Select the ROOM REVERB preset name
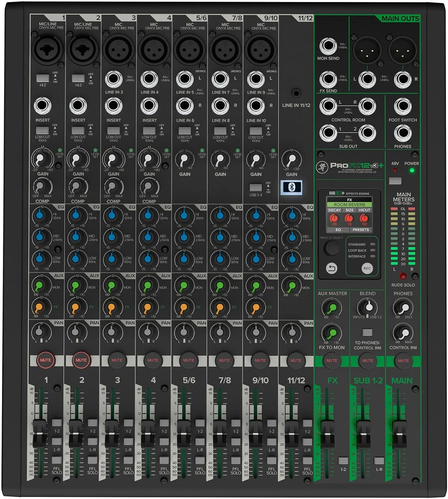Screen dimensions: 448x499 click(350, 205)
